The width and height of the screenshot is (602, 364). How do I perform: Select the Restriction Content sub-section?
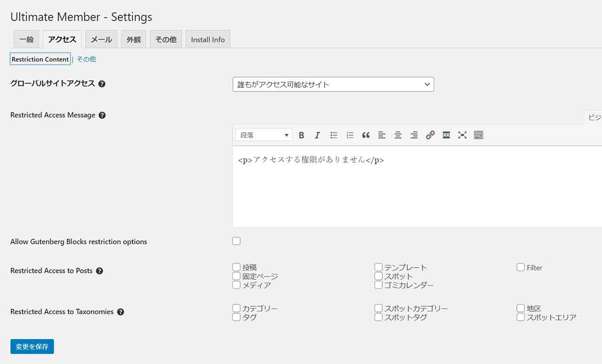click(x=40, y=59)
